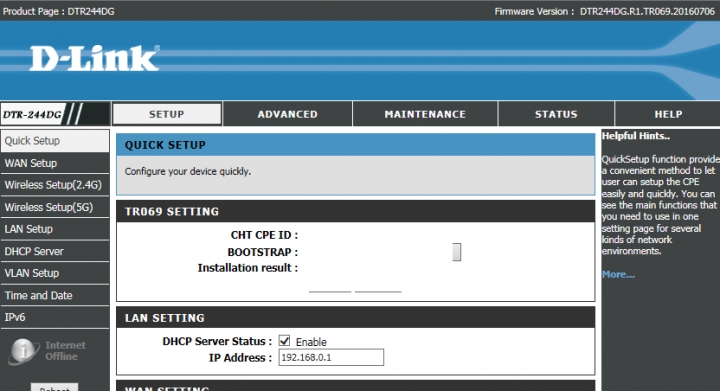Go to the STATUS tab
The width and height of the screenshot is (720, 391).
click(556, 114)
